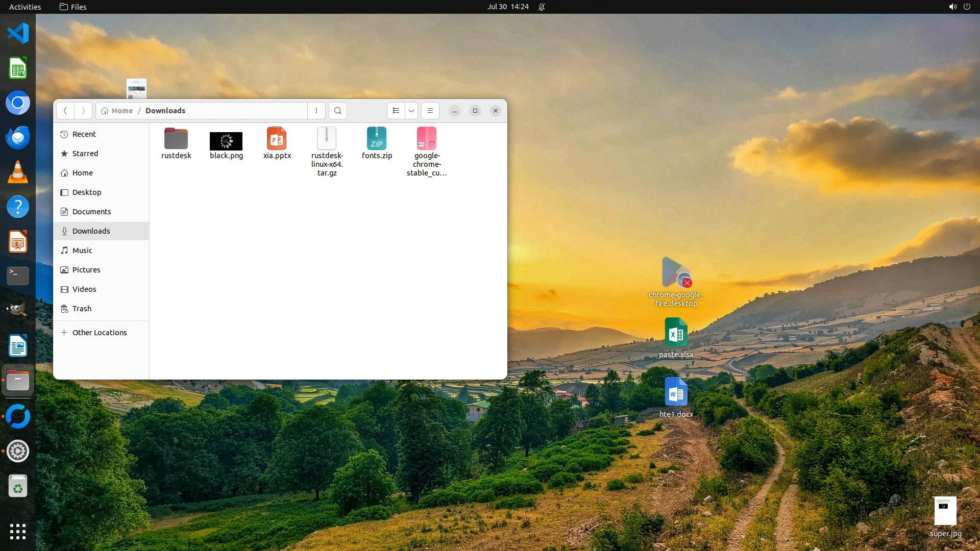Expand view options dropdown arrow

point(411,111)
